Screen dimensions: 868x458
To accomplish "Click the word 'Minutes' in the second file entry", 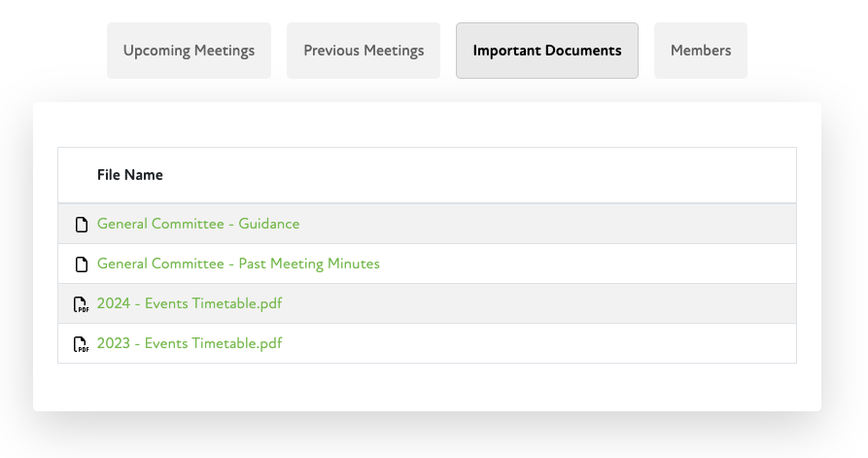I will [x=355, y=264].
